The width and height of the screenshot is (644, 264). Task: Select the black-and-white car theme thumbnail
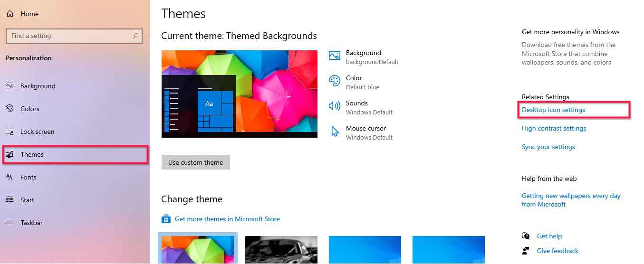[x=281, y=250]
